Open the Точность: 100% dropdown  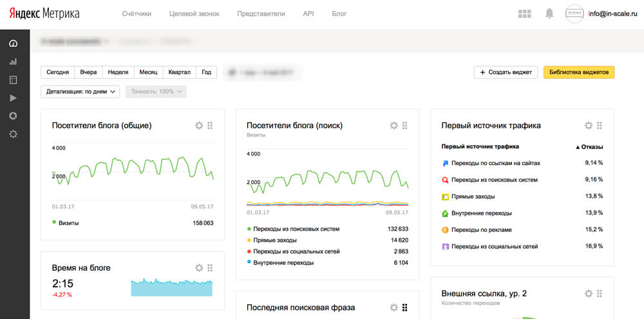[x=156, y=92]
